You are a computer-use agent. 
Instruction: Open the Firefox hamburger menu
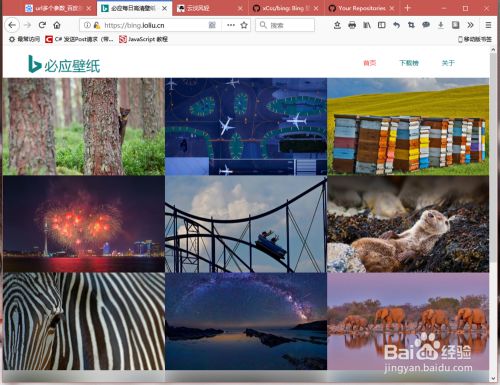point(488,25)
